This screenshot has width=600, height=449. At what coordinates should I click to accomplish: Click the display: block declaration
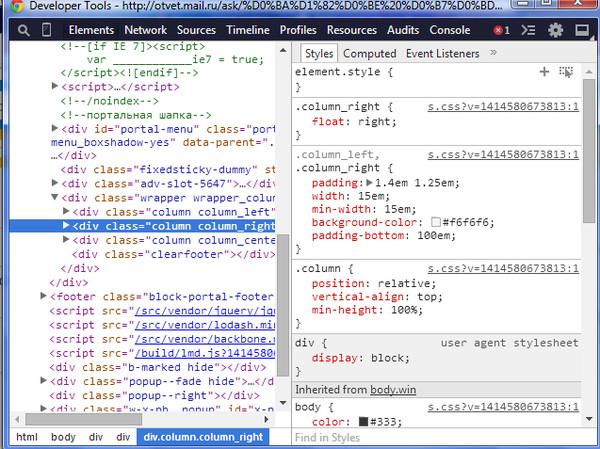click(361, 358)
